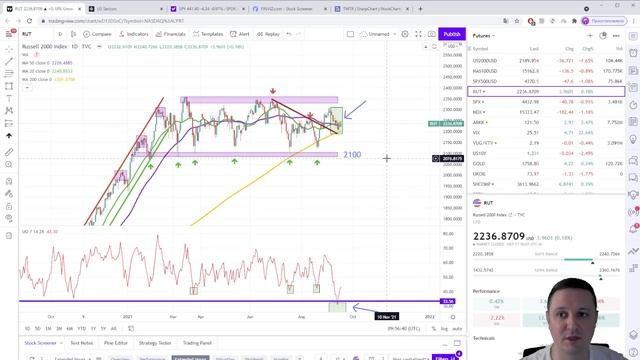Viewport: 640px width, 360px height.
Task: Toggle log scale on chart
Action: (x=444, y=329)
